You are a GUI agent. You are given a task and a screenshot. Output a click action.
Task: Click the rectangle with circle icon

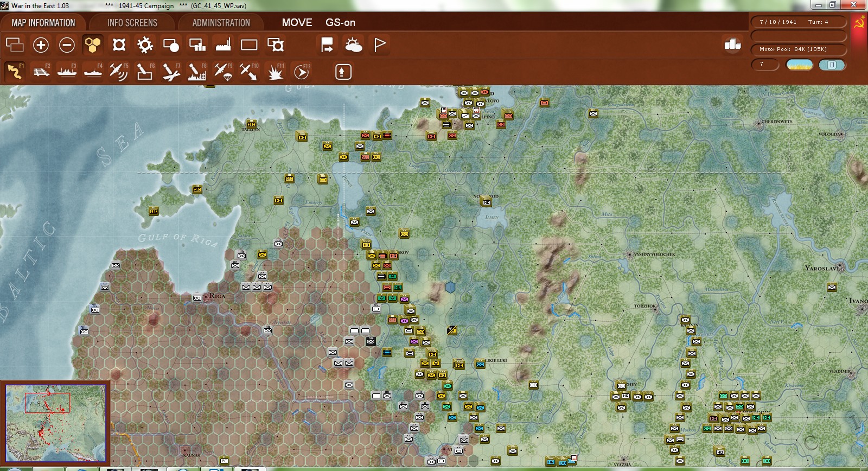[171, 45]
